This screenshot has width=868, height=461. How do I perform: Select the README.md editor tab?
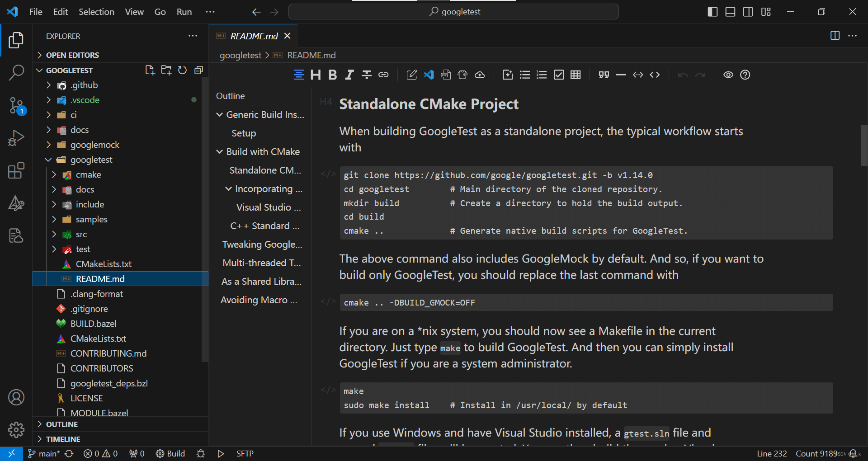(x=254, y=36)
